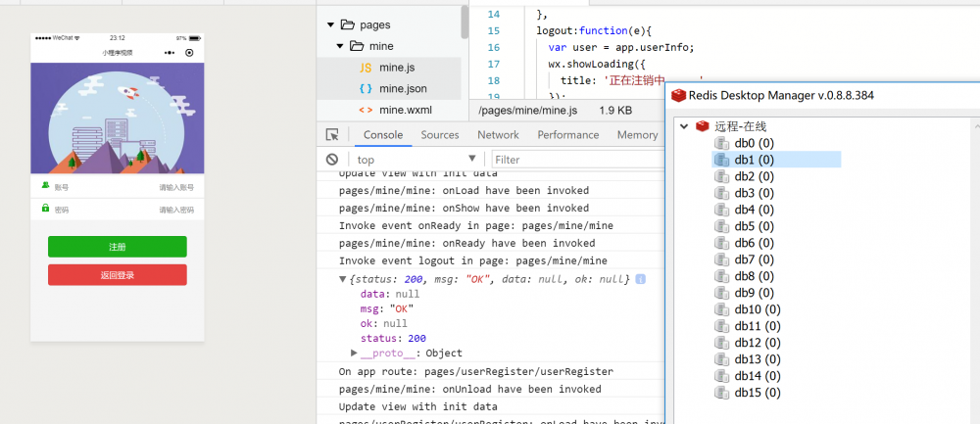The height and width of the screenshot is (424, 980).
Task: Click the text 'var user = app.userInfo;'
Action: 621,47
